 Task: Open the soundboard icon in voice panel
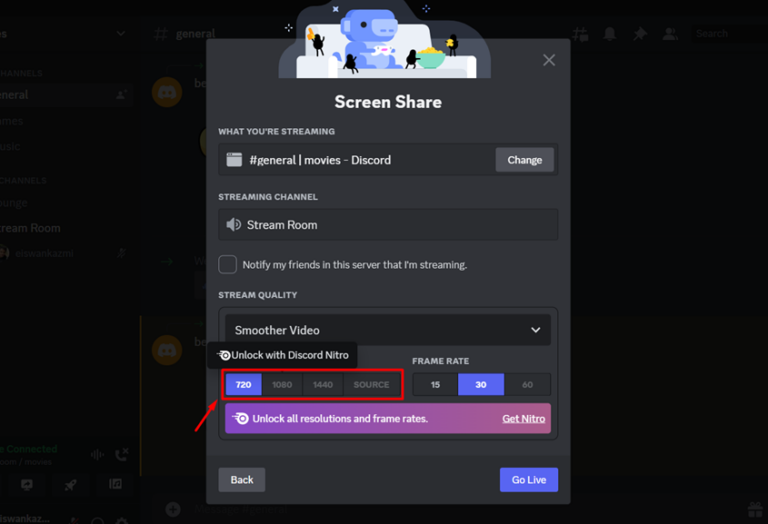click(116, 484)
